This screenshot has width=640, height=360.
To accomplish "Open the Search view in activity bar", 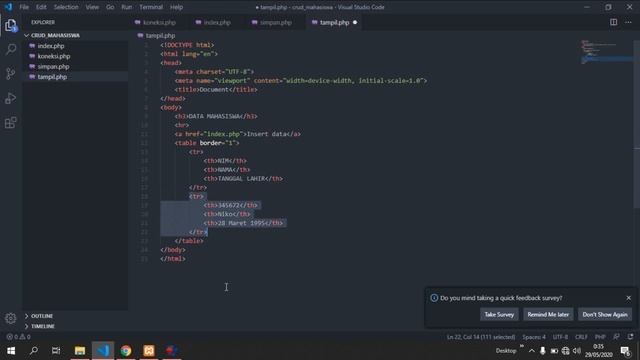I will coord(11,49).
